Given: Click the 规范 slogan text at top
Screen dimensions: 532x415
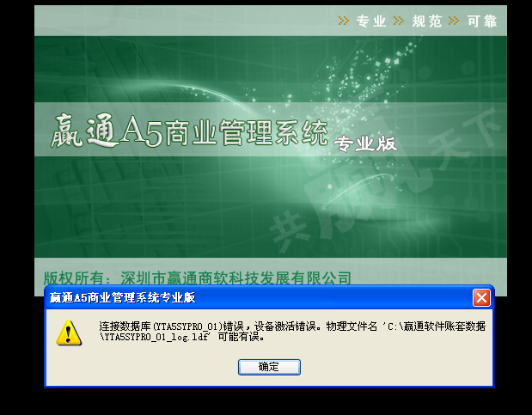Looking at the screenshot, I should point(427,21).
